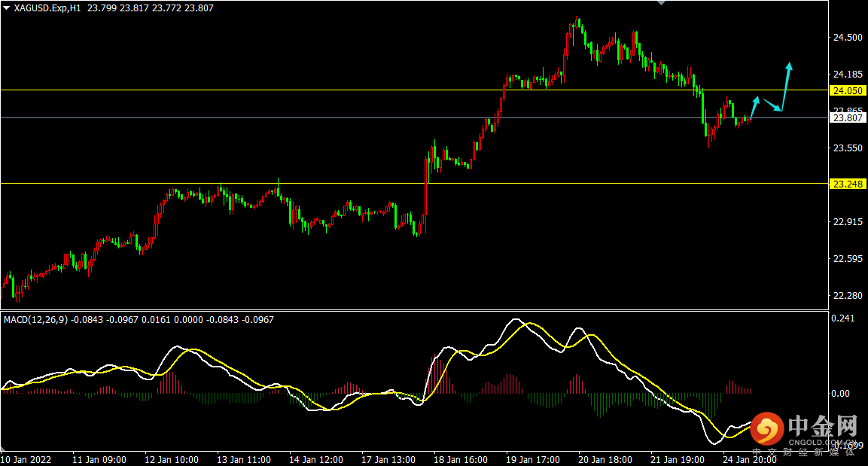Click the 24 Jan 20:00 time label
The image size is (868, 466).
[750, 460]
